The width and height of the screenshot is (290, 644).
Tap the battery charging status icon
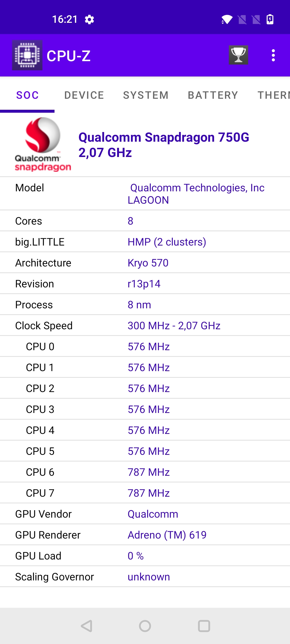coord(270,19)
